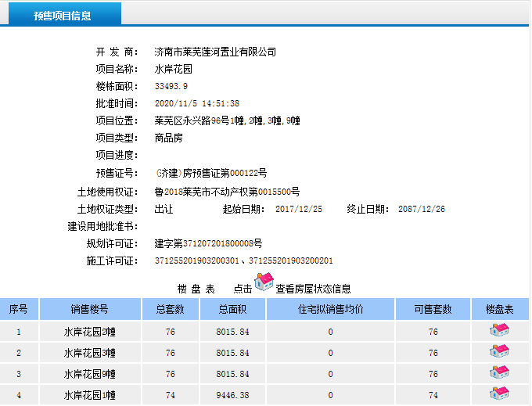Image resolution: width=532 pixels, height=406 pixels.
Task: Open 楼盘表 house icon for 水岸花园9幢
Action: click(499, 372)
